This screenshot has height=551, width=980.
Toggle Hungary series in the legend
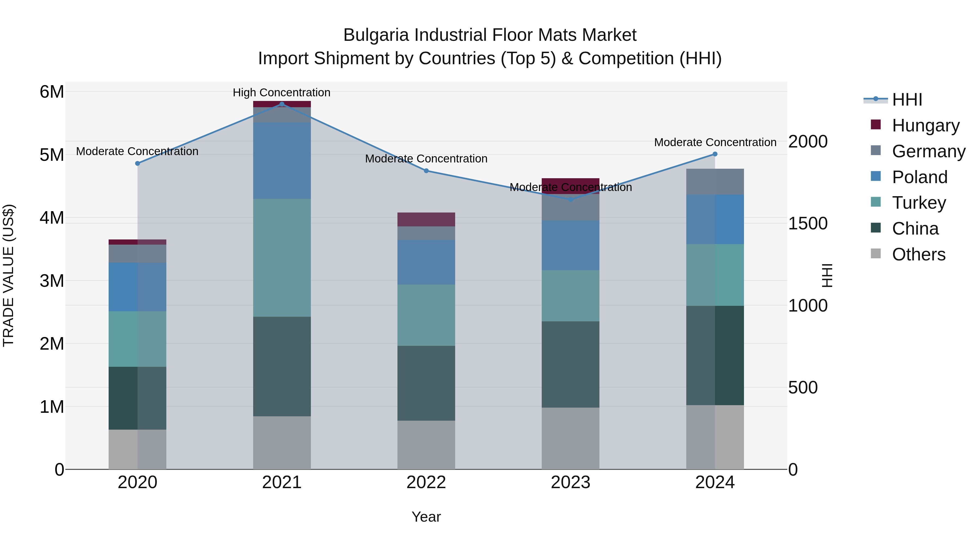[x=915, y=125]
